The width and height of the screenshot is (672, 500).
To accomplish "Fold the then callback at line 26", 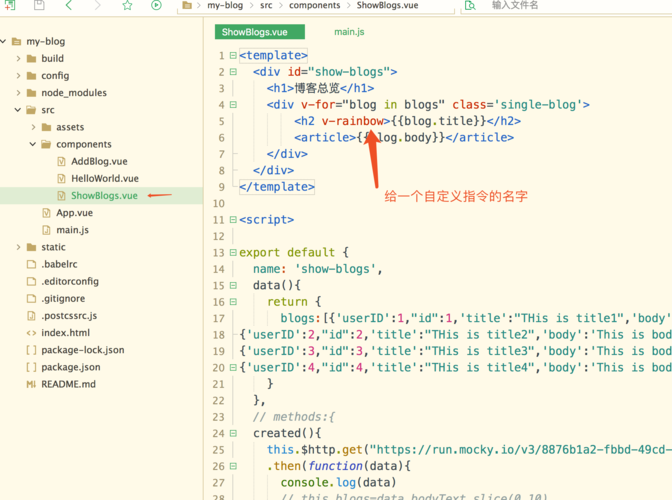I will click(233, 466).
